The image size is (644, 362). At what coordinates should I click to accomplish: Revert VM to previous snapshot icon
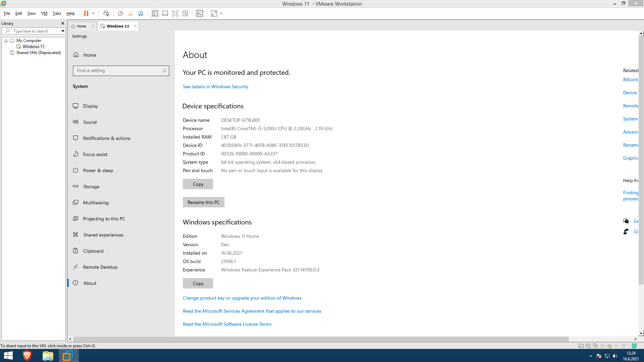131,13
